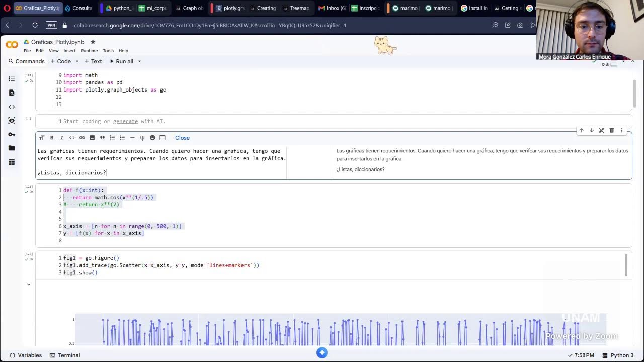Collapse the chart output with chevron

[x=29, y=284]
